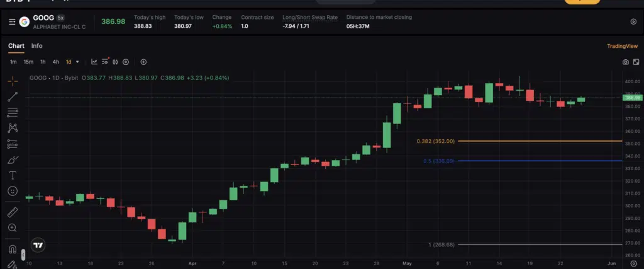The image size is (644, 269).
Task: Click the 386.98 current price axis label
Action: 633,98
